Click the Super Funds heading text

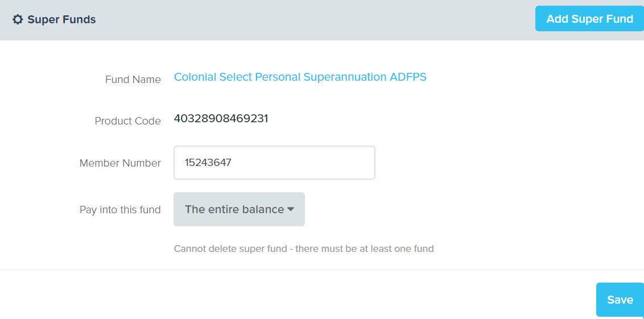tap(61, 19)
